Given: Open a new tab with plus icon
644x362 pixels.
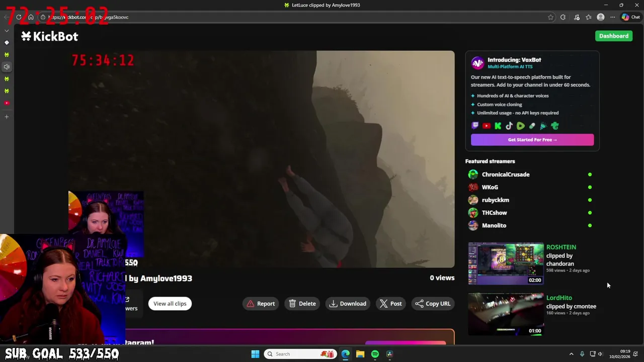Looking at the screenshot, I should point(7,117).
